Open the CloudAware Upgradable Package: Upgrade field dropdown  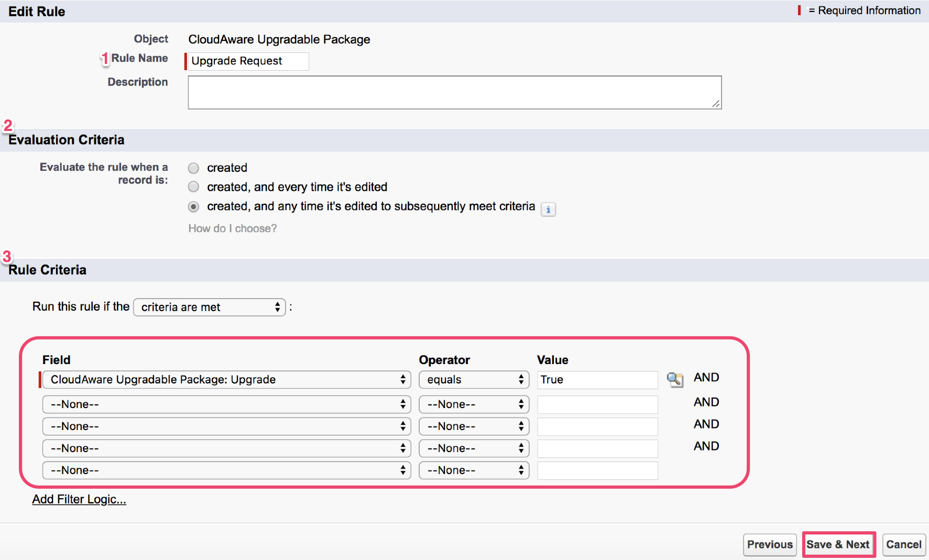click(x=226, y=380)
